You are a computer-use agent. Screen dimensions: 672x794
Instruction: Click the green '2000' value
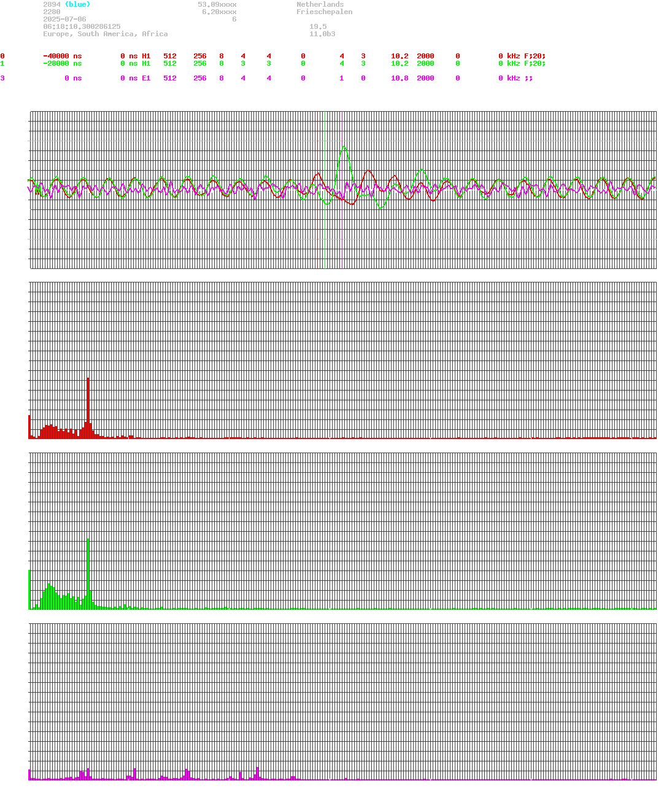pyautogui.click(x=425, y=63)
